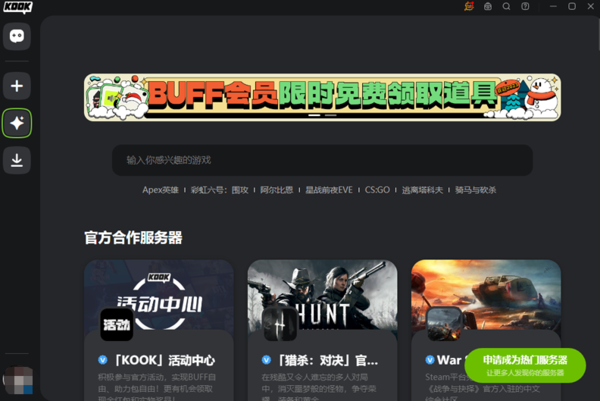
Task: Click the vertical scrollbar at right edge
Action: (598, 34)
